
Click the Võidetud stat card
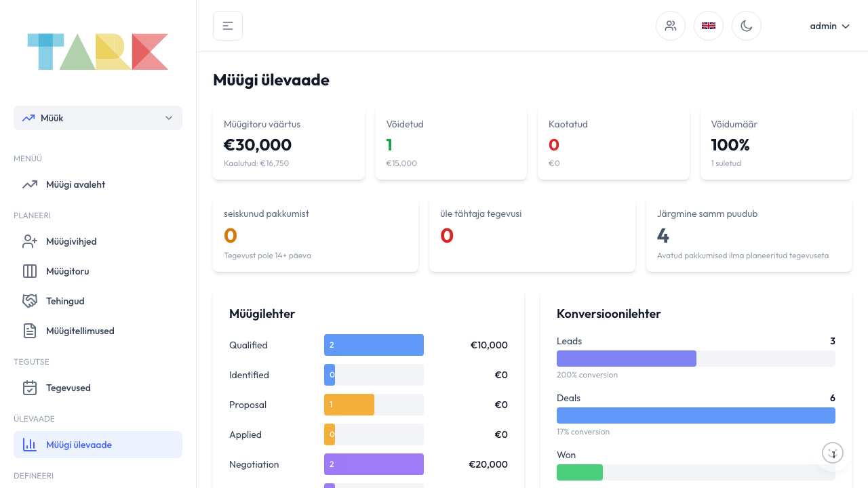coord(451,143)
